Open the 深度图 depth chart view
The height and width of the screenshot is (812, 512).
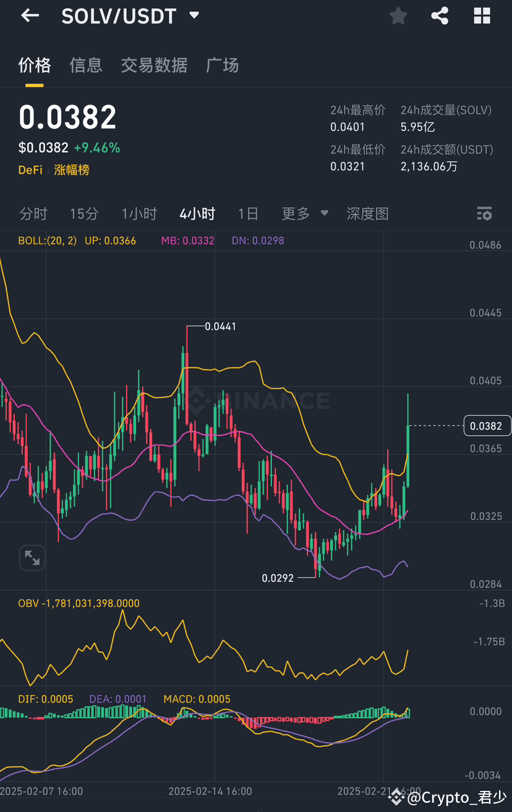[367, 213]
